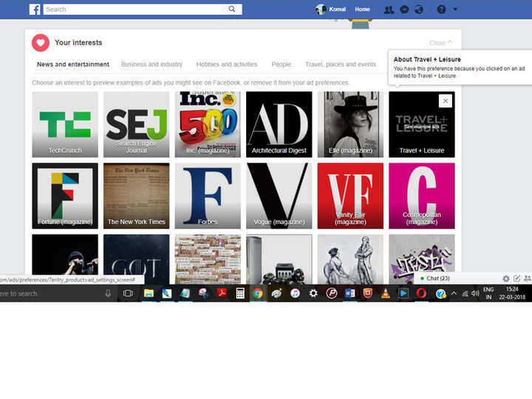Click in the Facebook search field
The width and height of the screenshot is (532, 399).
pos(133,10)
